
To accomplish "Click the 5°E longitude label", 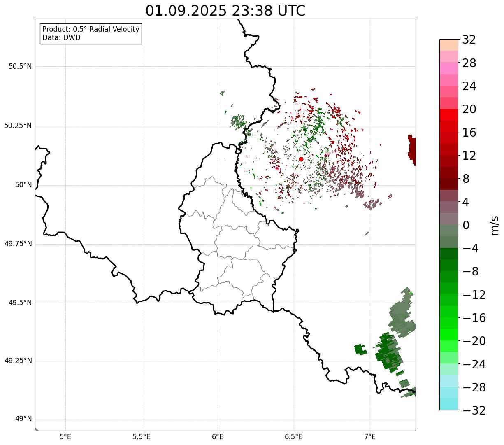I will click(66, 437).
